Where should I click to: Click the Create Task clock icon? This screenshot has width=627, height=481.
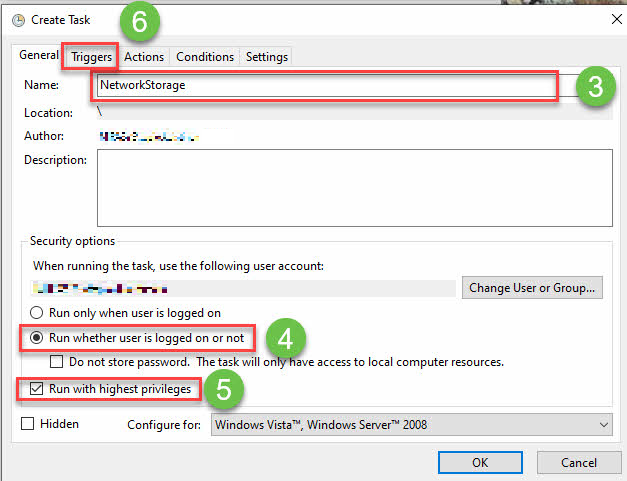(18, 20)
